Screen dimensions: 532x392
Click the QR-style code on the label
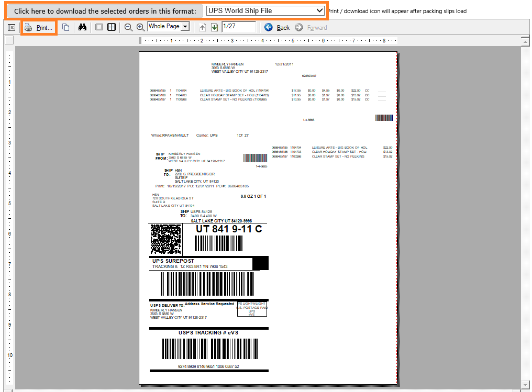click(165, 239)
